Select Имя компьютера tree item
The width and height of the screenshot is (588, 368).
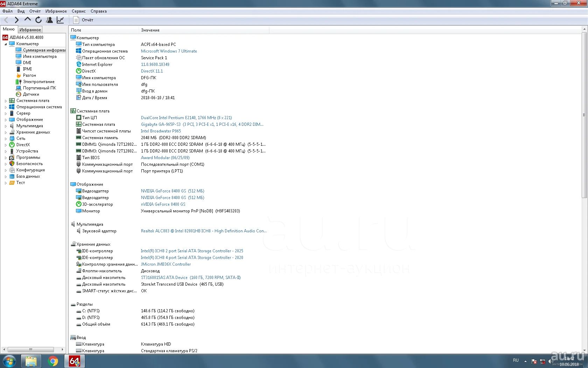[36, 56]
